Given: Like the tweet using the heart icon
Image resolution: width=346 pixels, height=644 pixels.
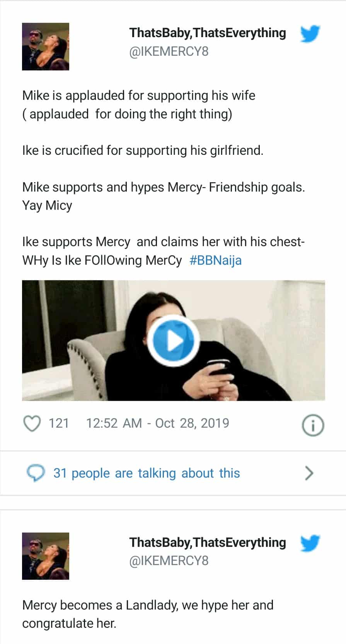Looking at the screenshot, I should (x=32, y=423).
